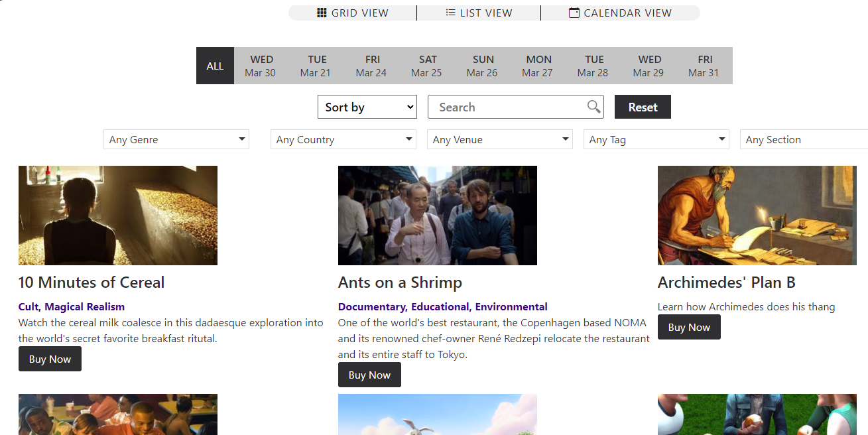868x435 pixels.
Task: Switch to List View
Action: pyautogui.click(x=479, y=13)
